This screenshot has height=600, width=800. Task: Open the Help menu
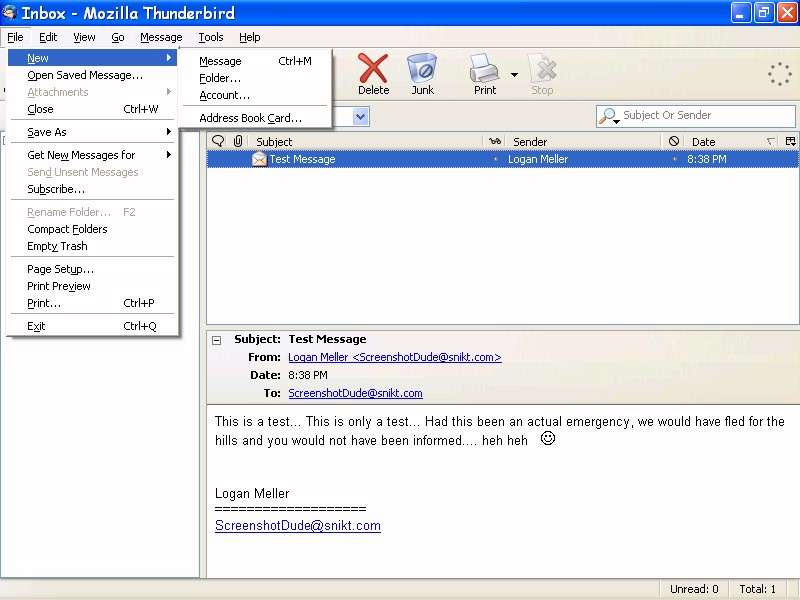click(249, 37)
